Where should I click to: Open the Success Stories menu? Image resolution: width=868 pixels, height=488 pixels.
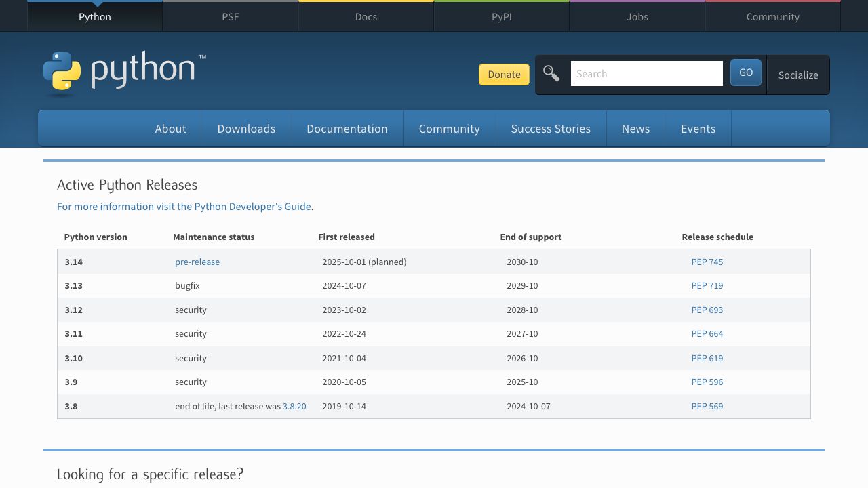pyautogui.click(x=550, y=129)
